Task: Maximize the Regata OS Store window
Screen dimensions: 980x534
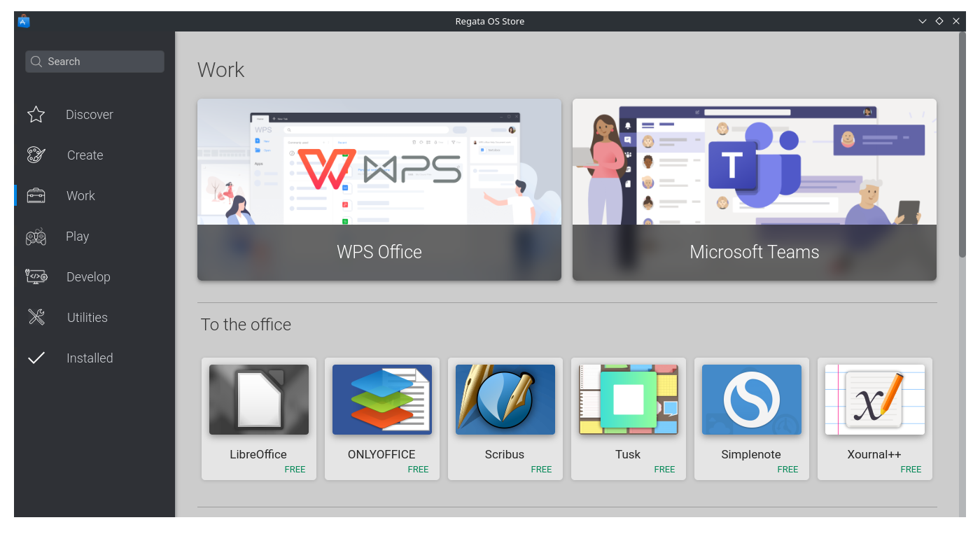Action: coord(939,21)
